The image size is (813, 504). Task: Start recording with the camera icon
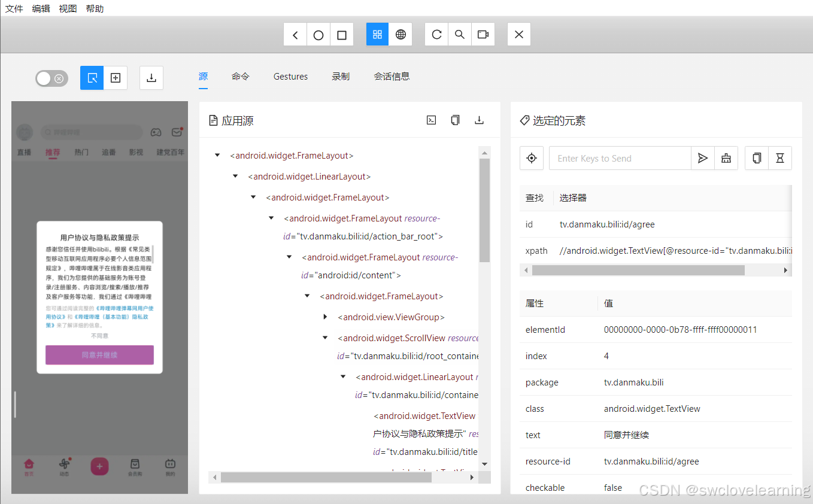[x=483, y=35]
